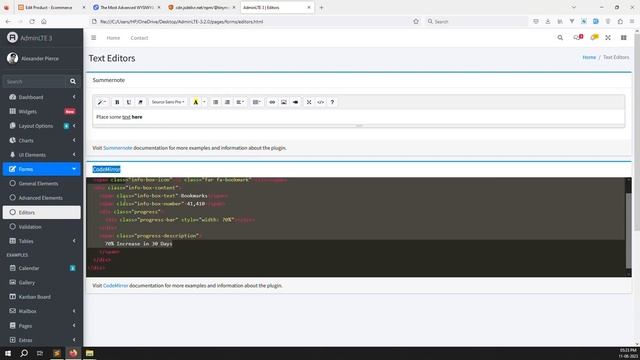The width and height of the screenshot is (640, 360).
Task: Switch to cdn.jsdelivr.net browser tab
Action: [202, 7]
